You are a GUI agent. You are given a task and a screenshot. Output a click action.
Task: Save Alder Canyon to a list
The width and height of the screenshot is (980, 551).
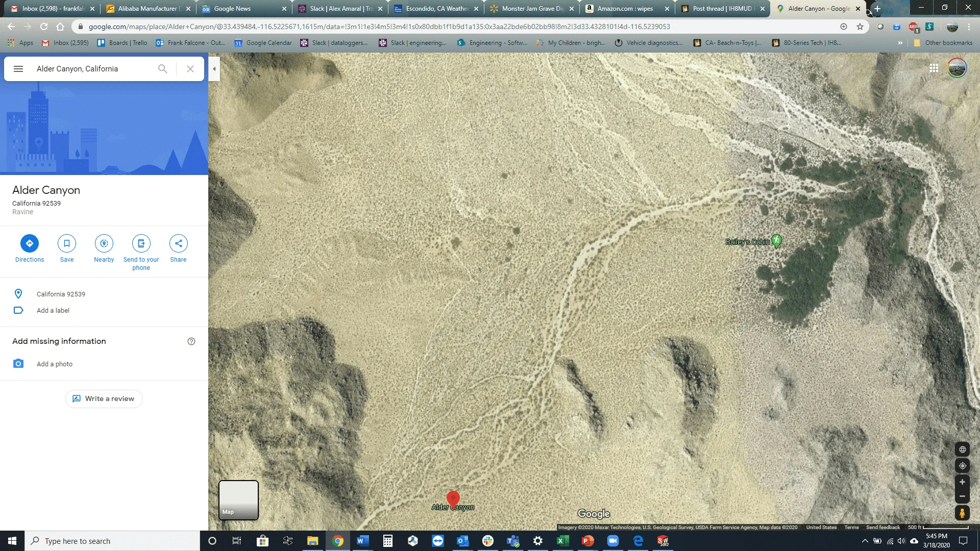(x=67, y=248)
